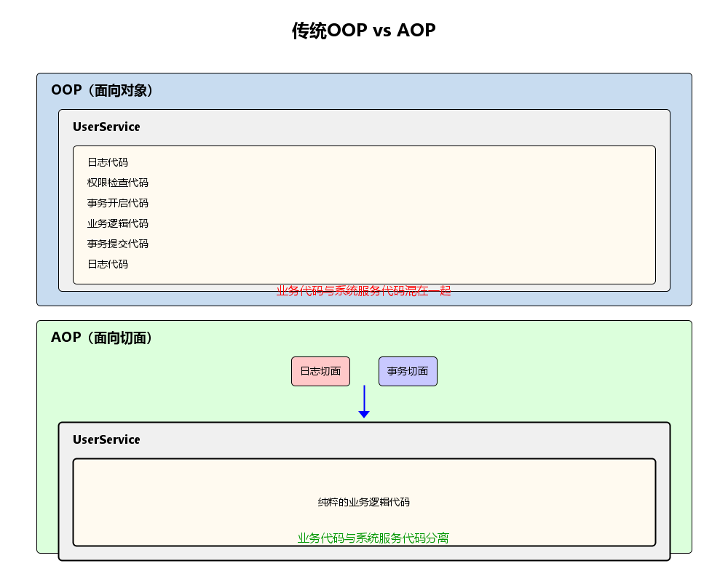The image size is (728, 582).
Task: Click the first 日志代码 line under UserService
Action: pos(108,162)
